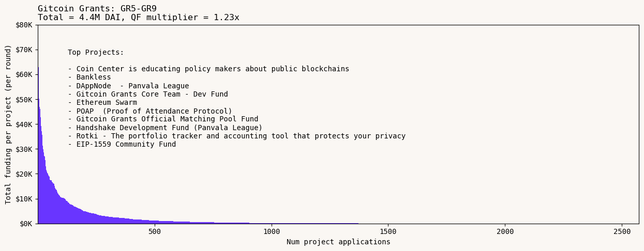Click the 'Num project applications' x-axis label

pyautogui.click(x=338, y=242)
